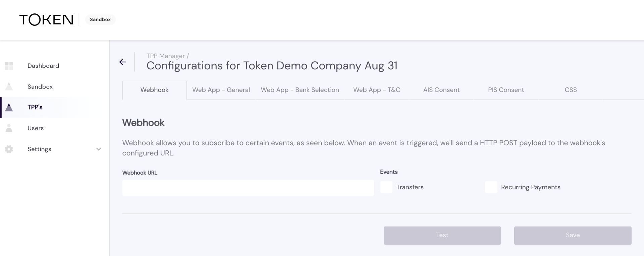Click the back arrow icon
Screen dimensions: 644x256
pos(123,62)
